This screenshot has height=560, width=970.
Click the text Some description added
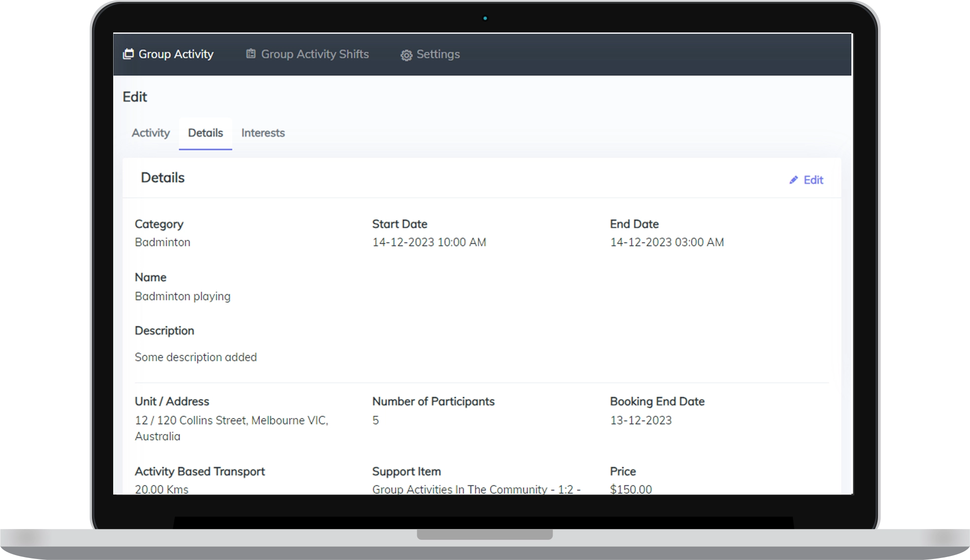(196, 357)
